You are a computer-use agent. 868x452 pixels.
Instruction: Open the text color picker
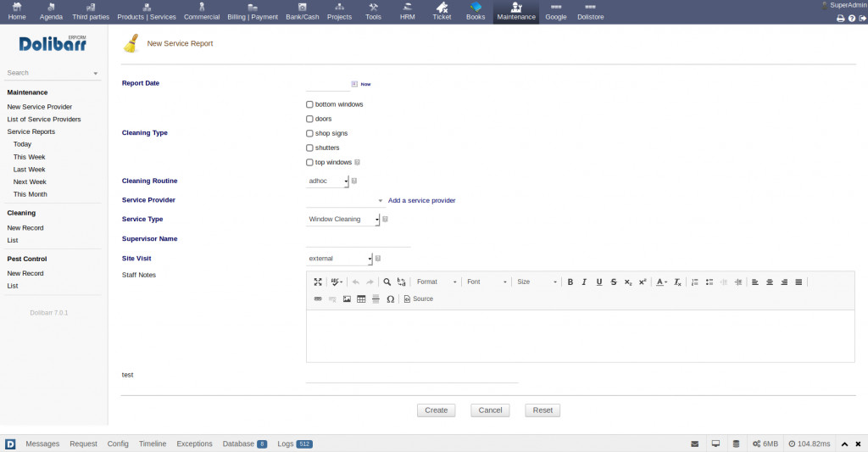661,282
